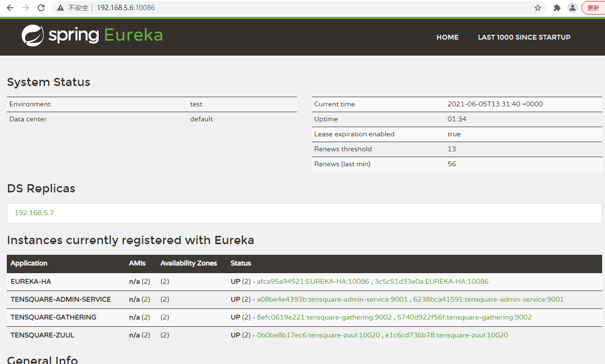Open instance 0b0be8b17ec6:tensquare-zuul:10020
This screenshot has width=605, height=364.
[x=318, y=335]
